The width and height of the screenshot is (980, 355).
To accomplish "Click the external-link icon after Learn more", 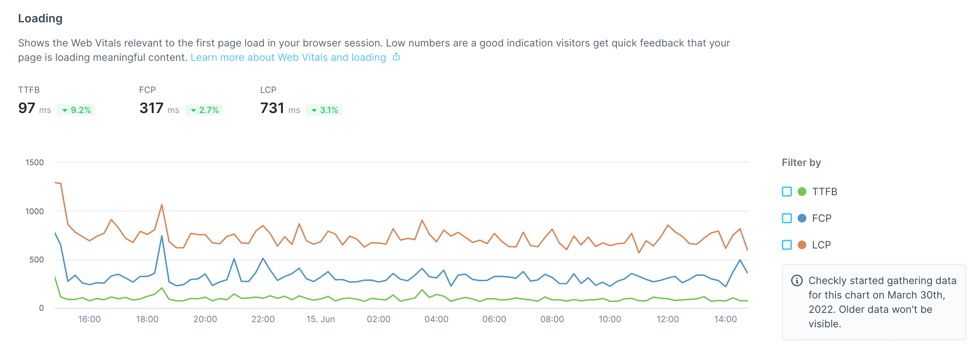I will (x=396, y=57).
